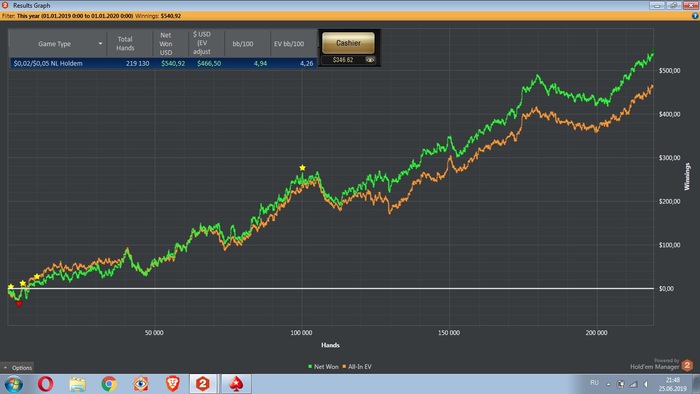Open the network tray icon
This screenshot has width=700, height=394.
(633, 384)
